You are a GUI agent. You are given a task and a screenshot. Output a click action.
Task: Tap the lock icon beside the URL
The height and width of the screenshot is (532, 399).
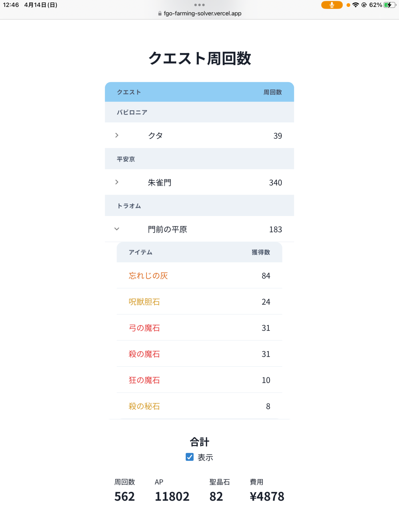(x=160, y=14)
